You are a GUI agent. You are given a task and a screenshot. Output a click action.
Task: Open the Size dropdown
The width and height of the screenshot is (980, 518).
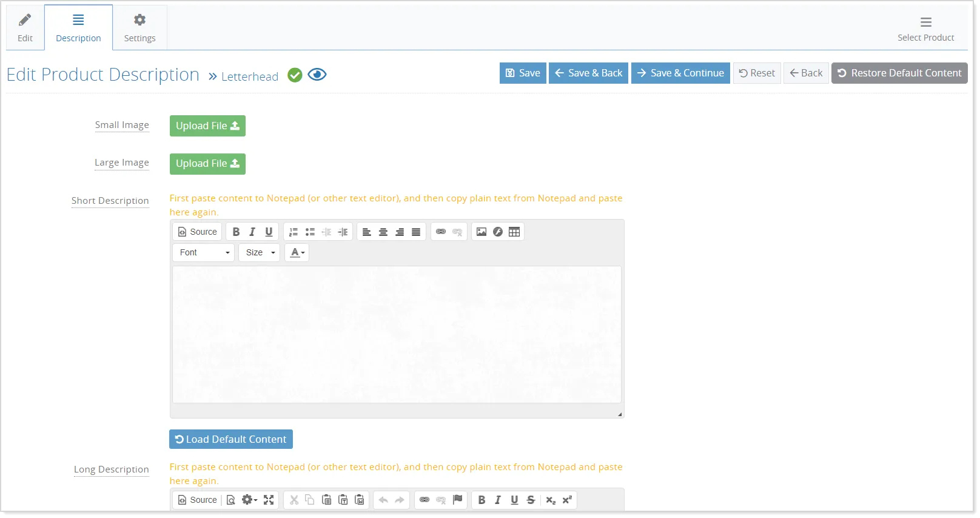pos(259,252)
